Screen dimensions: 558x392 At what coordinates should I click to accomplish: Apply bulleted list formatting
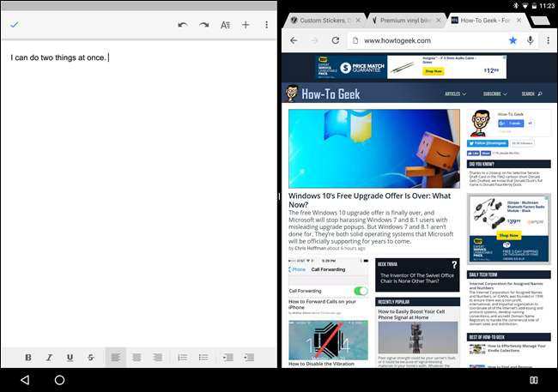[203, 358]
